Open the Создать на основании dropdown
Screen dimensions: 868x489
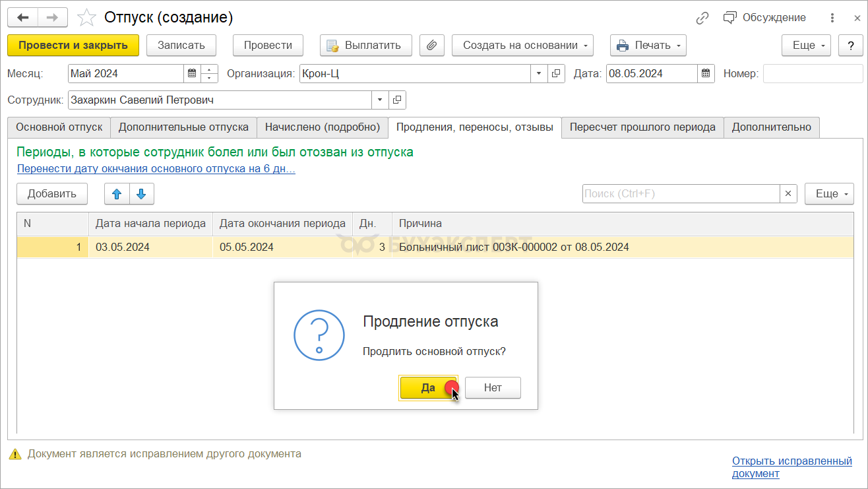(x=522, y=46)
